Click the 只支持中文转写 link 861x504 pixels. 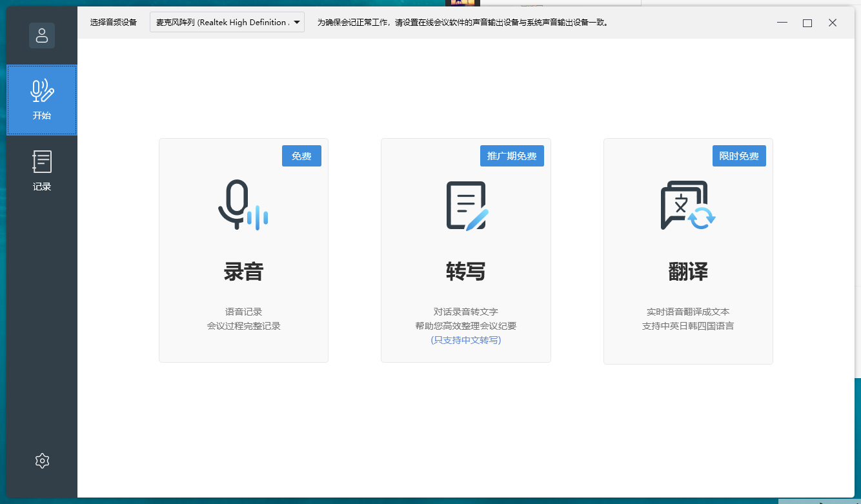coord(465,340)
